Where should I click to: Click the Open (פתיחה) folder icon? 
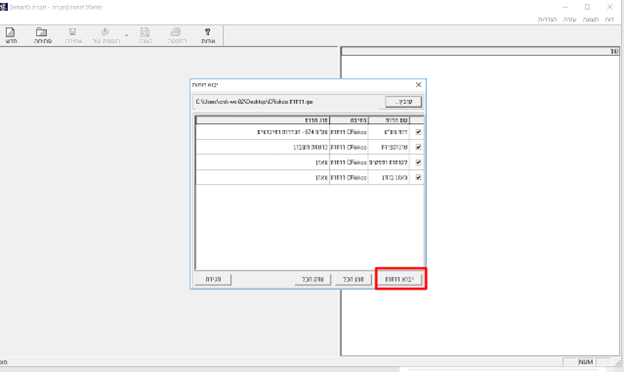pos(42,32)
